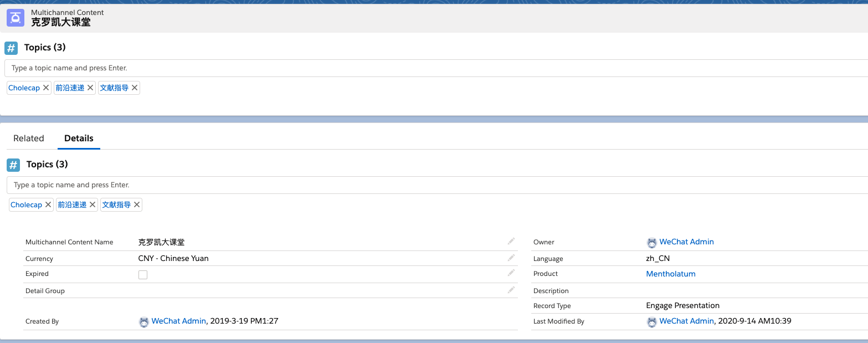Click the Engage Presentation record type value
Image resolution: width=868 pixels, height=343 pixels.
click(683, 305)
